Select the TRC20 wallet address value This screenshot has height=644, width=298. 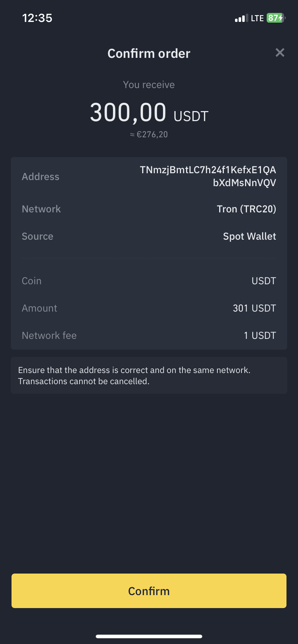[x=208, y=176]
